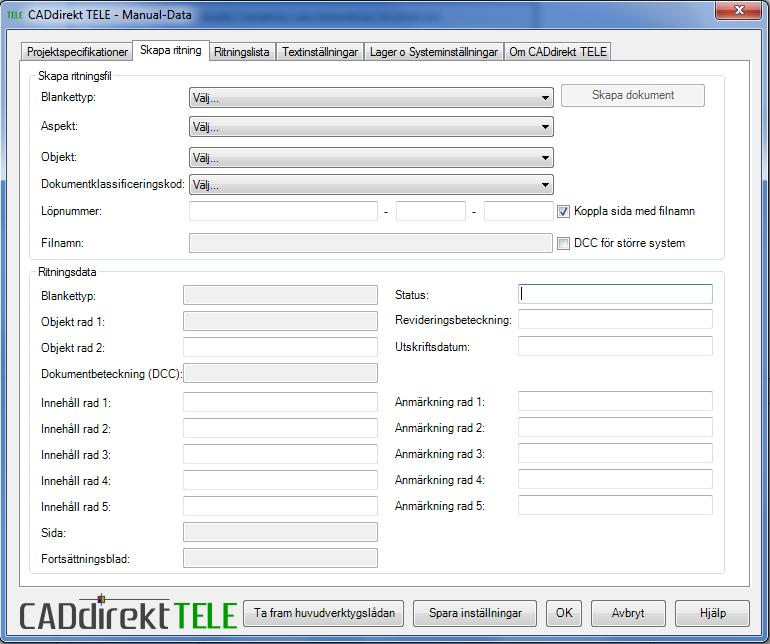Image resolution: width=770 pixels, height=644 pixels.
Task: Click the Anmärkning rad 5 field
Action: tap(615, 505)
